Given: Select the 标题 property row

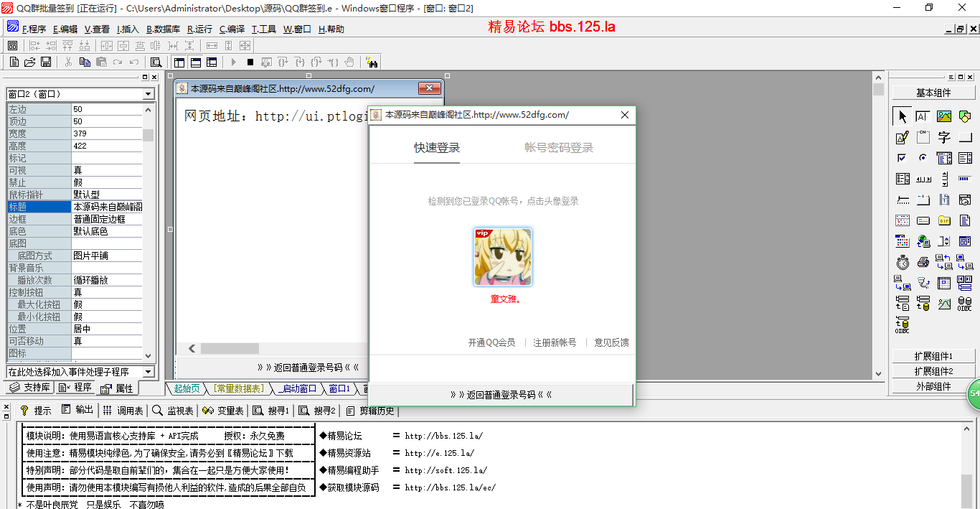Looking at the screenshot, I should pos(75,207).
